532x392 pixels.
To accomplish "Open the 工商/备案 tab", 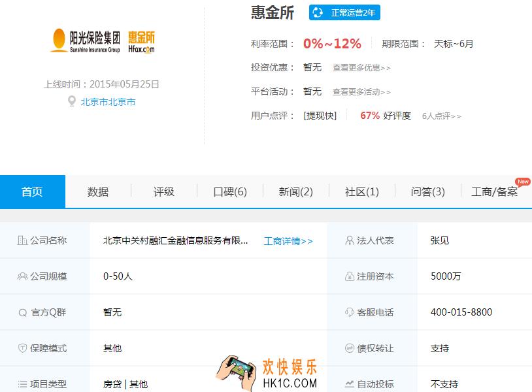I will coord(494,191).
